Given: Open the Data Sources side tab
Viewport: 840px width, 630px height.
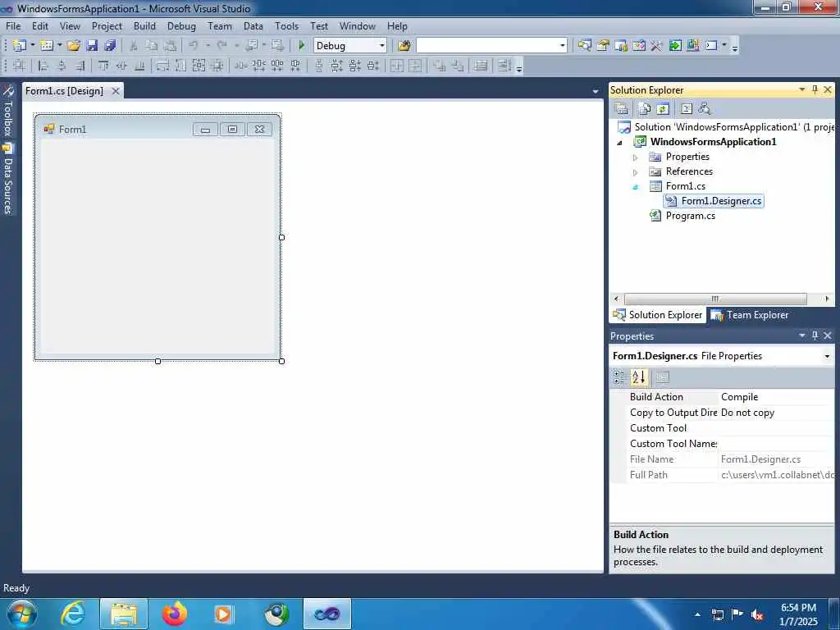Looking at the screenshot, I should [x=7, y=179].
